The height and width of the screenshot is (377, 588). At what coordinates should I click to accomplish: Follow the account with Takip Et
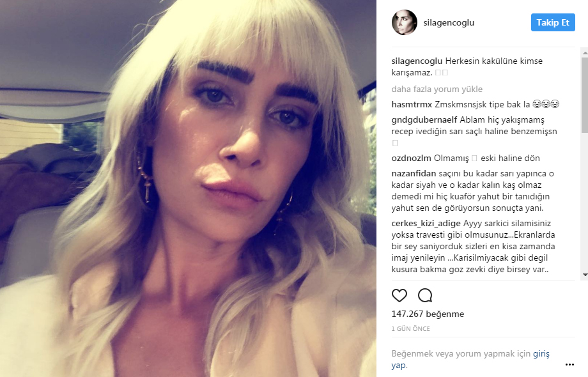point(553,22)
